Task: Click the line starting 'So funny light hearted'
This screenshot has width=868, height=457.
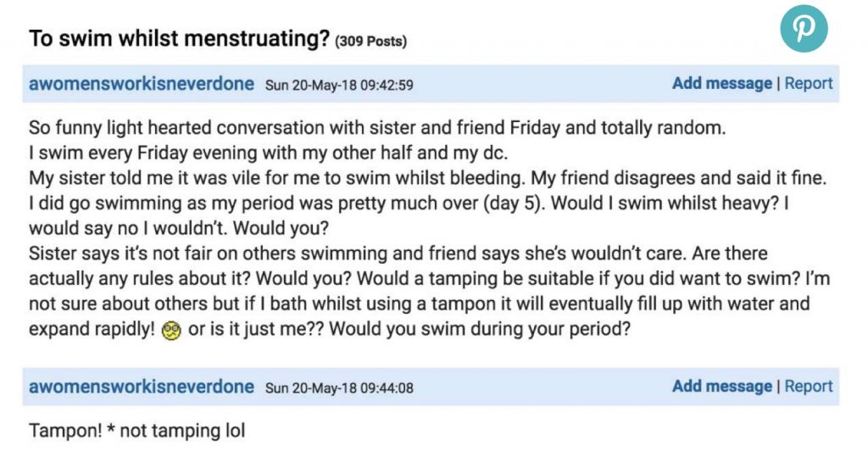Action: pos(377,128)
